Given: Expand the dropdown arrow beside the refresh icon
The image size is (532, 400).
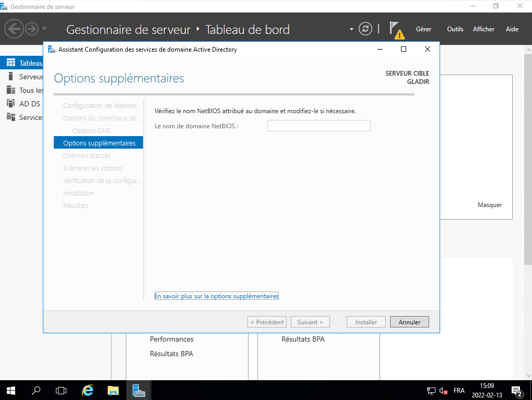Looking at the screenshot, I should coord(352,29).
